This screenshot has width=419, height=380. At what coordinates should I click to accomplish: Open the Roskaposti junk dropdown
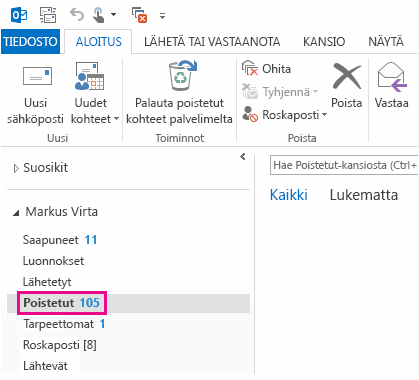coord(284,115)
